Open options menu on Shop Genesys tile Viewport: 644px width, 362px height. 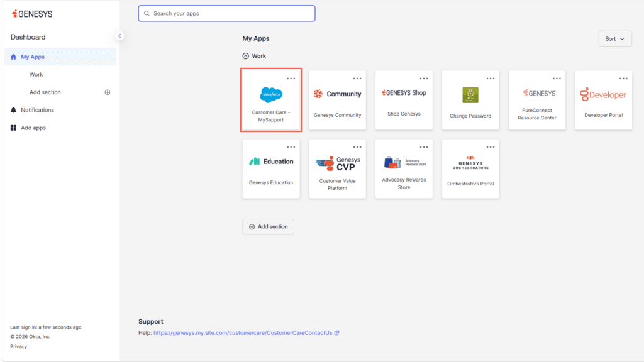(x=424, y=79)
